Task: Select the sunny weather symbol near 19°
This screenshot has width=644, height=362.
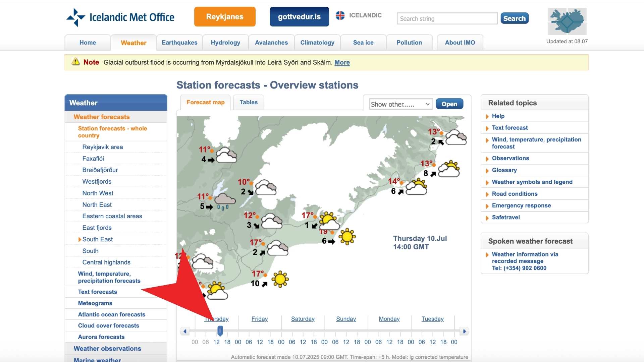Action: (x=347, y=237)
